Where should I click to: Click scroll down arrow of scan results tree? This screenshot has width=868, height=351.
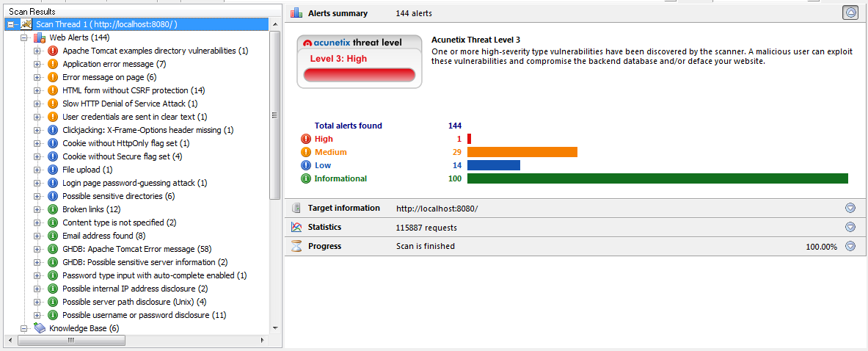[x=275, y=328]
